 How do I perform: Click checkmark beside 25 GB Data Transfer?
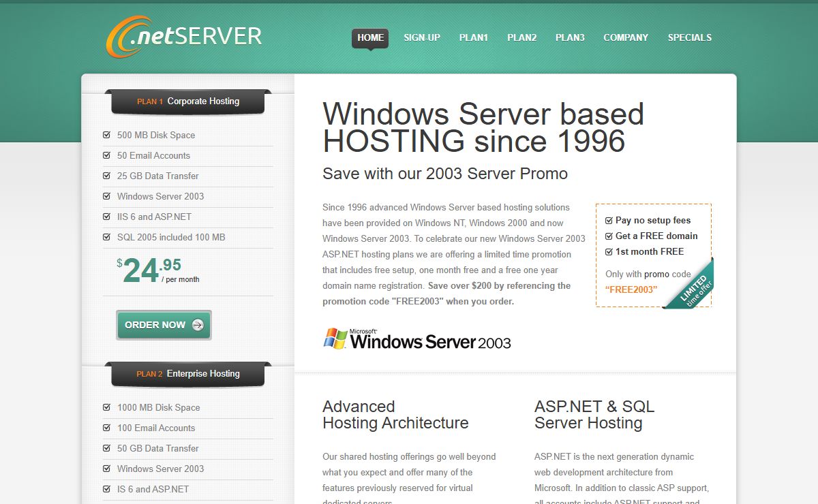(106, 176)
